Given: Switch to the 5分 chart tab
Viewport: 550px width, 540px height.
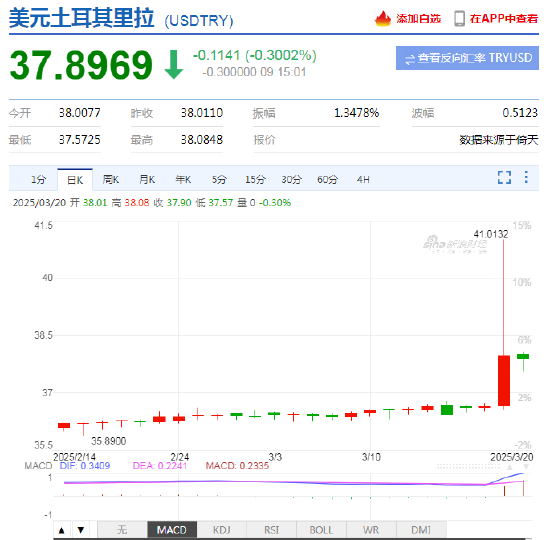Looking at the screenshot, I should pyautogui.click(x=219, y=180).
